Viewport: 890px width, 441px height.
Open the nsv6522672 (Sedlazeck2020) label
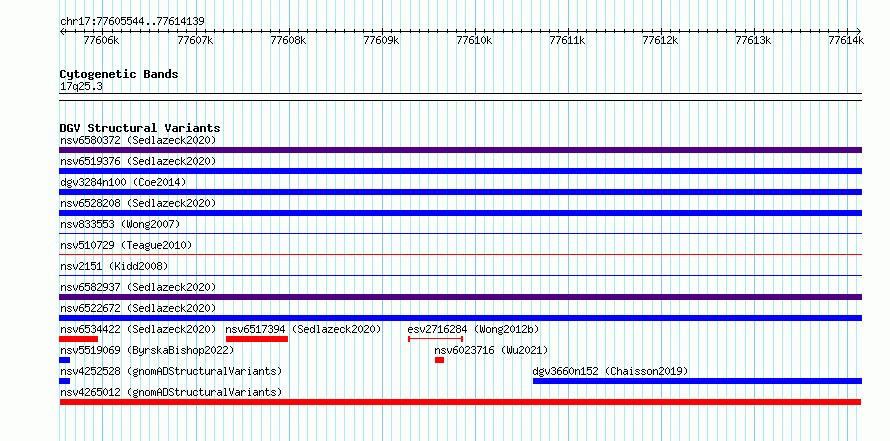[138, 308]
